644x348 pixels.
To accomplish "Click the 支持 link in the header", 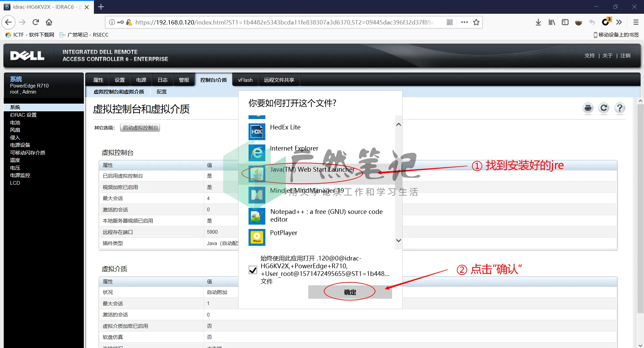I will [x=589, y=56].
